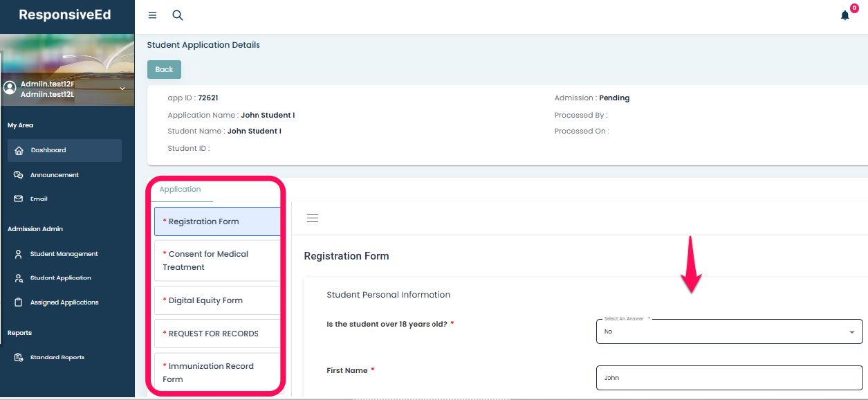This screenshot has width=868, height=400.
Task: Click the First Name input field
Action: click(x=729, y=378)
